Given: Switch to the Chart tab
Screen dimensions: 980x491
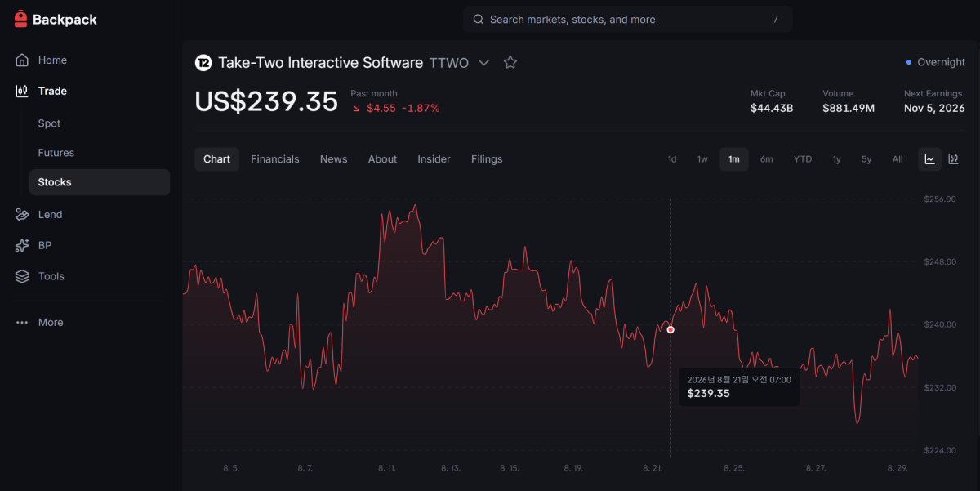Looking at the screenshot, I should pos(216,159).
